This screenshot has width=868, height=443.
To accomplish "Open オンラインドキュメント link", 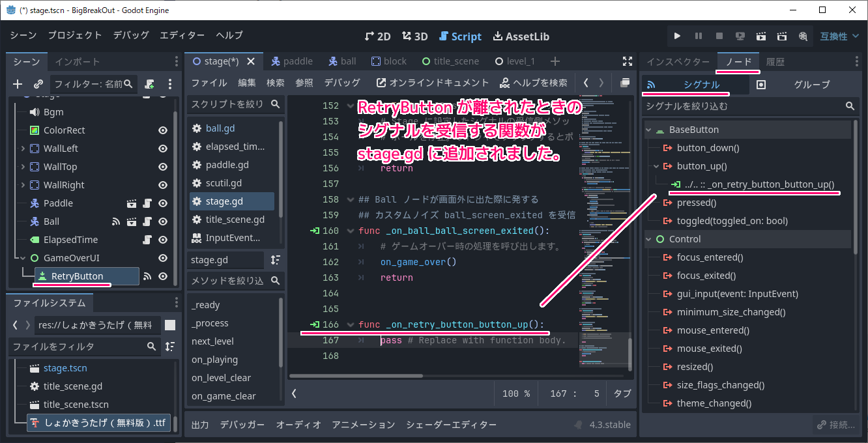I will (x=433, y=83).
